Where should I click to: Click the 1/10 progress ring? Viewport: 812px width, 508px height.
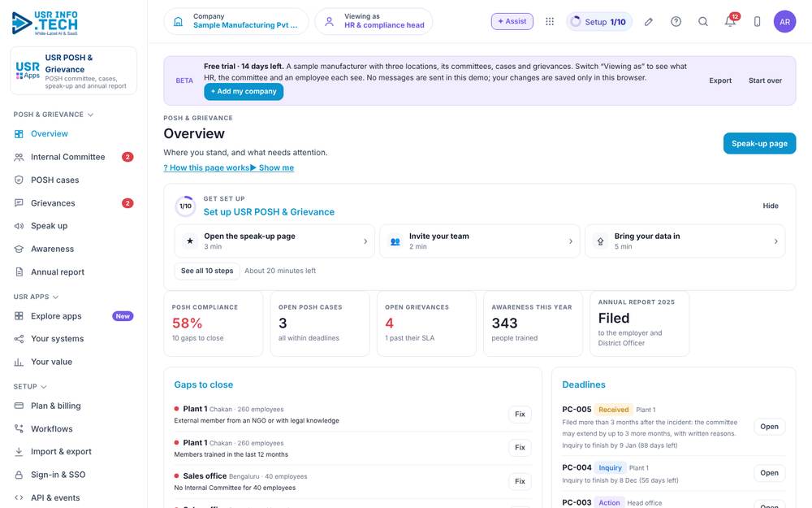tap(185, 206)
